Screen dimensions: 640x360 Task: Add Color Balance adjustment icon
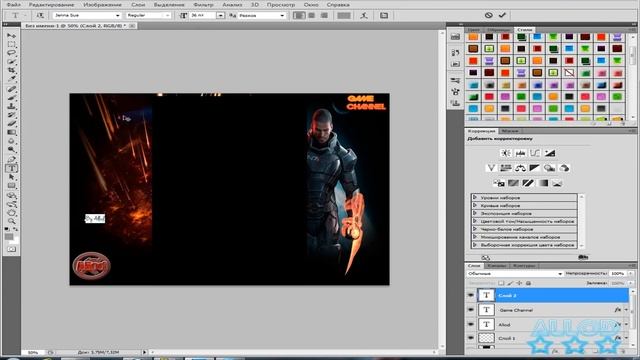(x=520, y=168)
